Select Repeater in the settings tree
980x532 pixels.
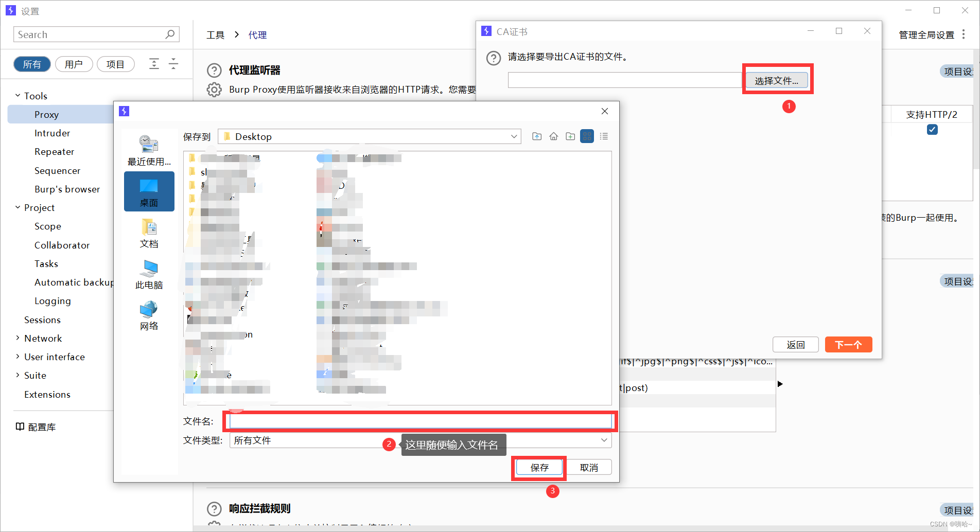click(54, 152)
